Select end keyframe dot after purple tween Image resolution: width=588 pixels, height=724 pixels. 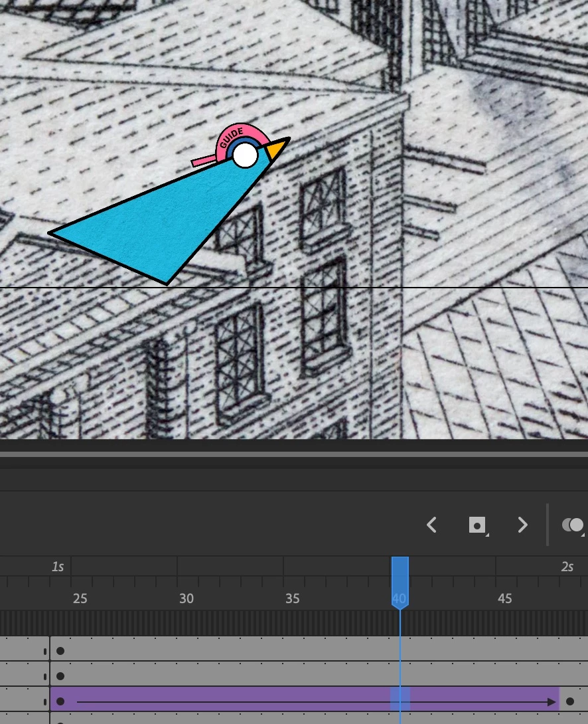coord(570,701)
